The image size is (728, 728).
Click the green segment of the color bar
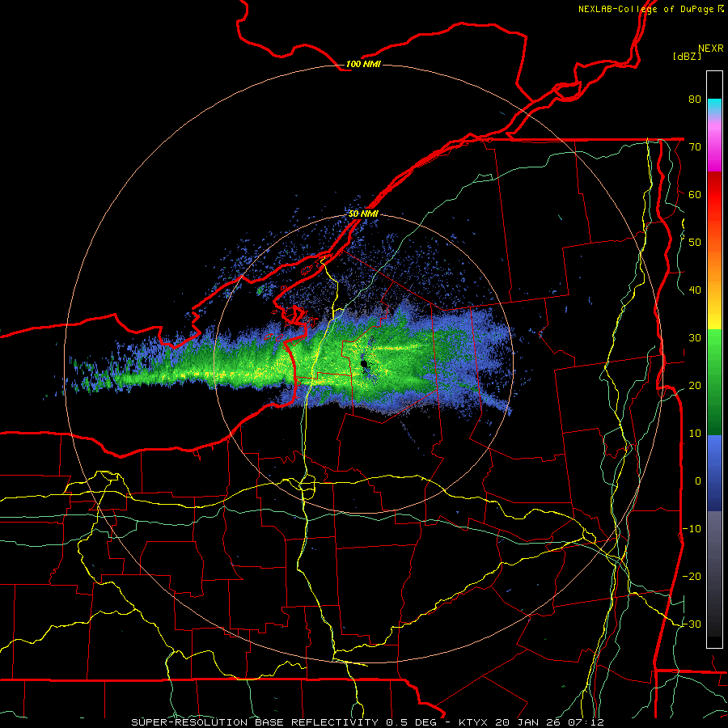(714, 382)
